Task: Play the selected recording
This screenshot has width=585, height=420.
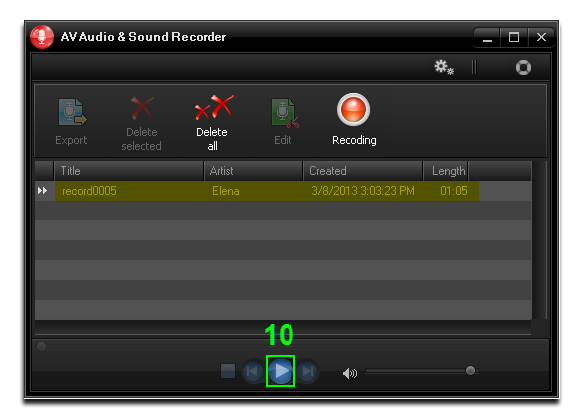Action: coord(281,371)
